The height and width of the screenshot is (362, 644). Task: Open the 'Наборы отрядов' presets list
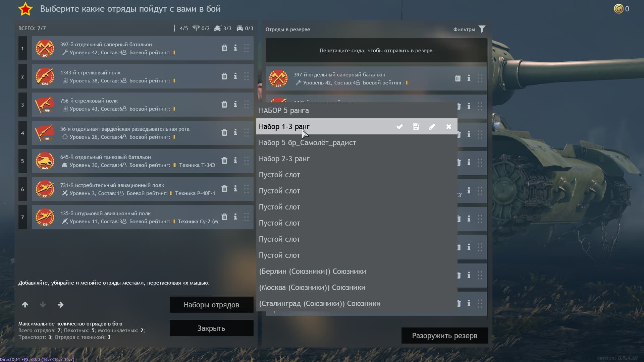211,305
